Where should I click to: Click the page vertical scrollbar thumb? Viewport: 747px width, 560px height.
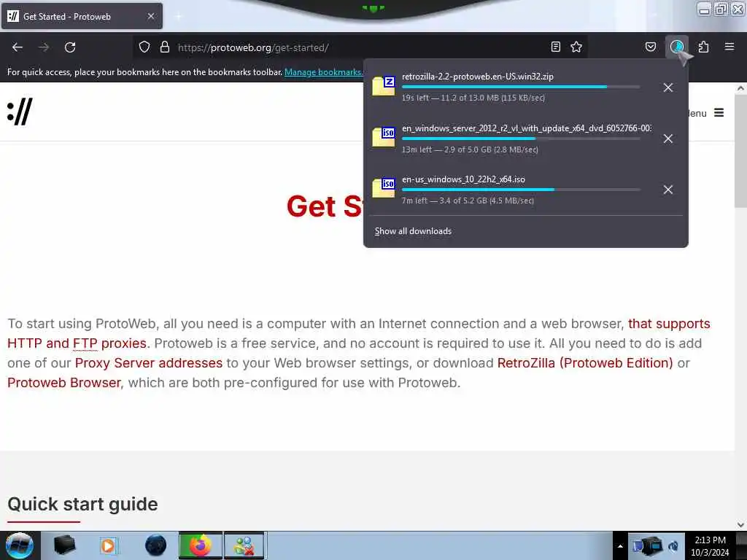click(x=740, y=152)
